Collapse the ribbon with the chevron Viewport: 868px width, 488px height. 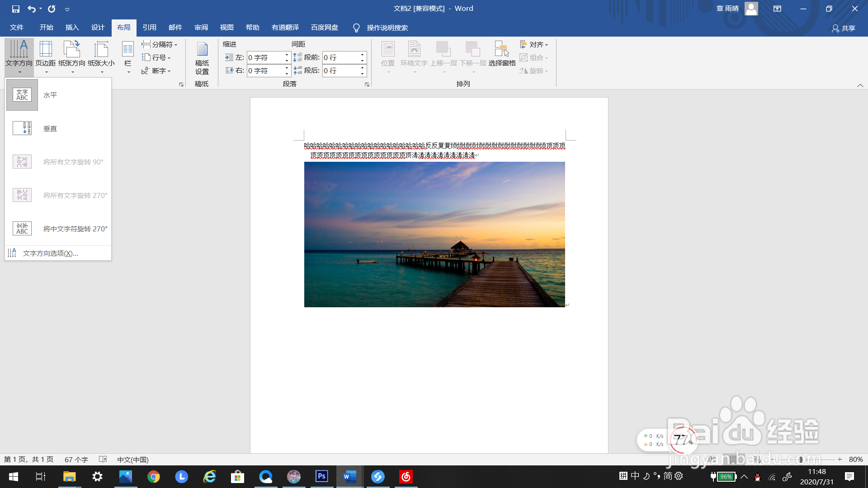coord(860,85)
